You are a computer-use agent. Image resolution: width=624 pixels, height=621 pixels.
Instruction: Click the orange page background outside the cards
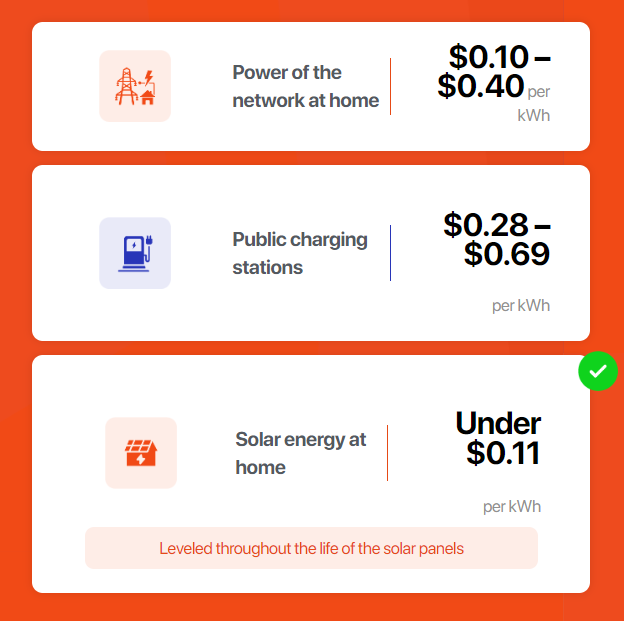[14, 300]
